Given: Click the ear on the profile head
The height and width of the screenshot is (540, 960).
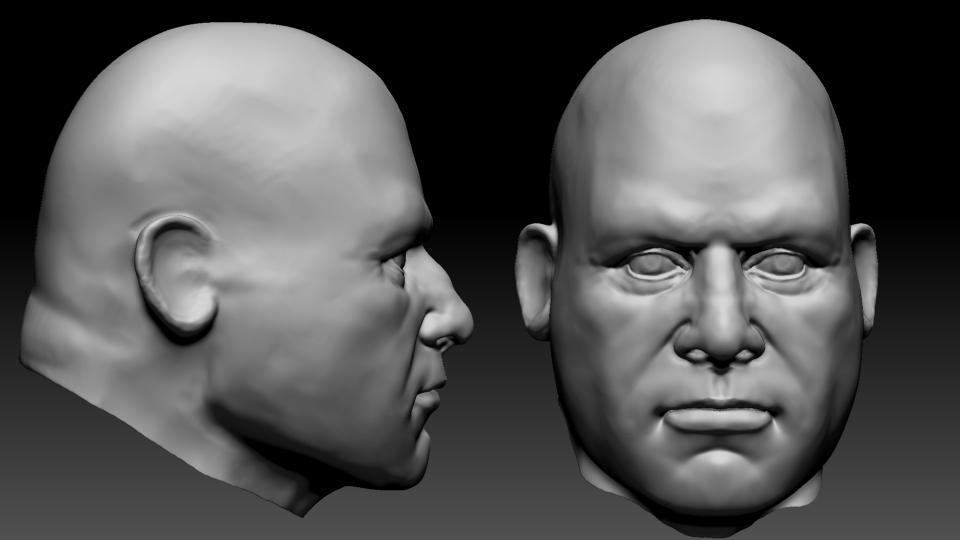Looking at the screenshot, I should point(175,274).
